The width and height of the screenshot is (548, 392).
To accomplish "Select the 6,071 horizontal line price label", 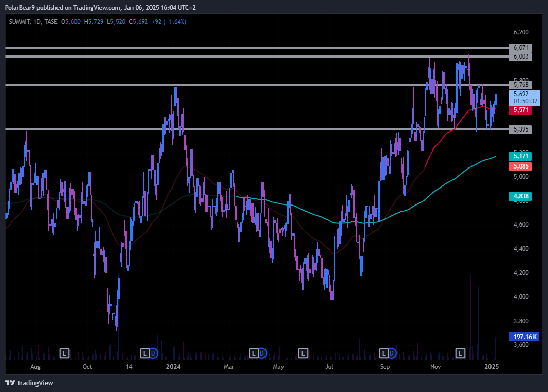I will [520, 48].
